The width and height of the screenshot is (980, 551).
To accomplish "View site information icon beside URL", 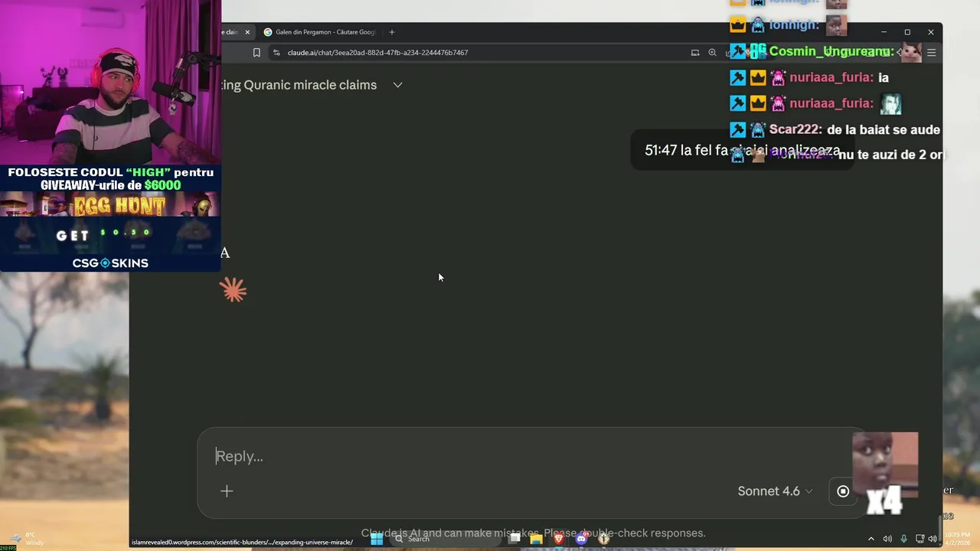I will pos(276,53).
